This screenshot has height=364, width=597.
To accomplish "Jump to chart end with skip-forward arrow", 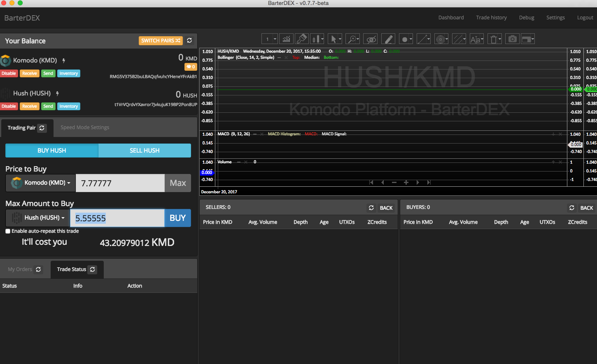I will point(429,182).
